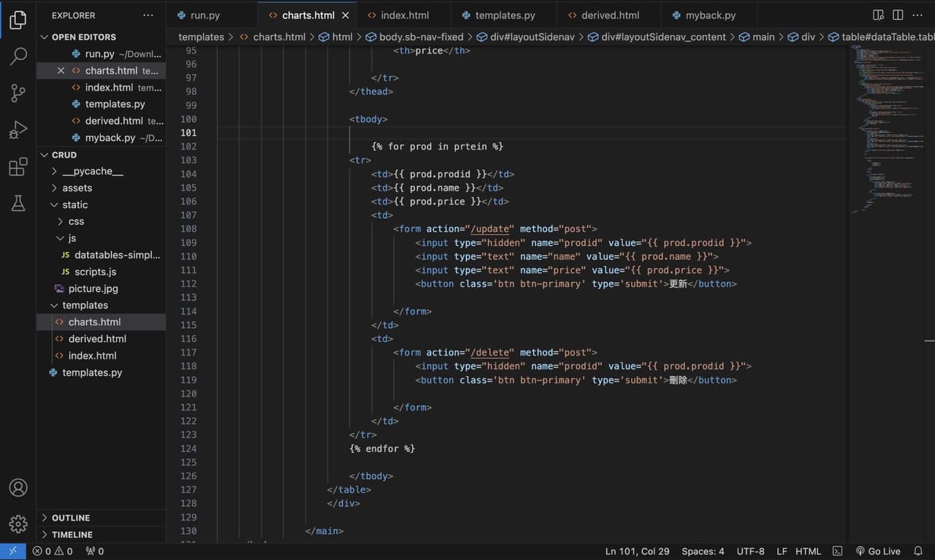Screen dimensions: 935x560
Task: Click the Accounts icon in activity bar
Action: click(x=18, y=488)
